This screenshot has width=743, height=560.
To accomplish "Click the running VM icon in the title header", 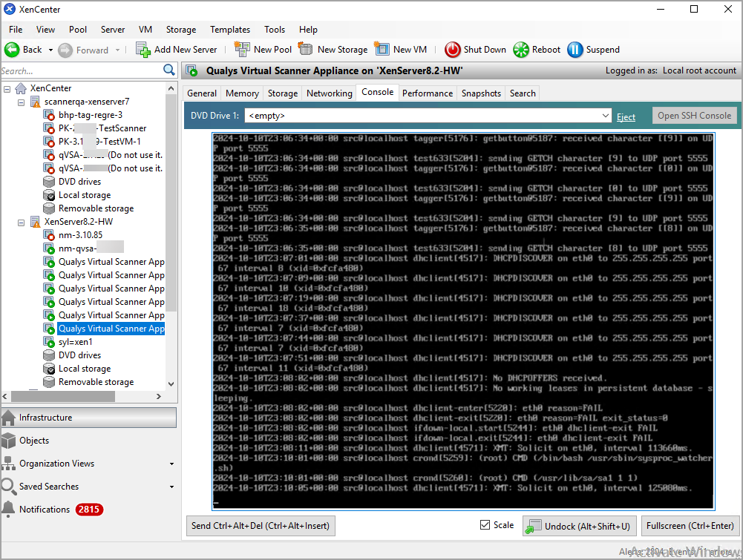I will pos(192,71).
